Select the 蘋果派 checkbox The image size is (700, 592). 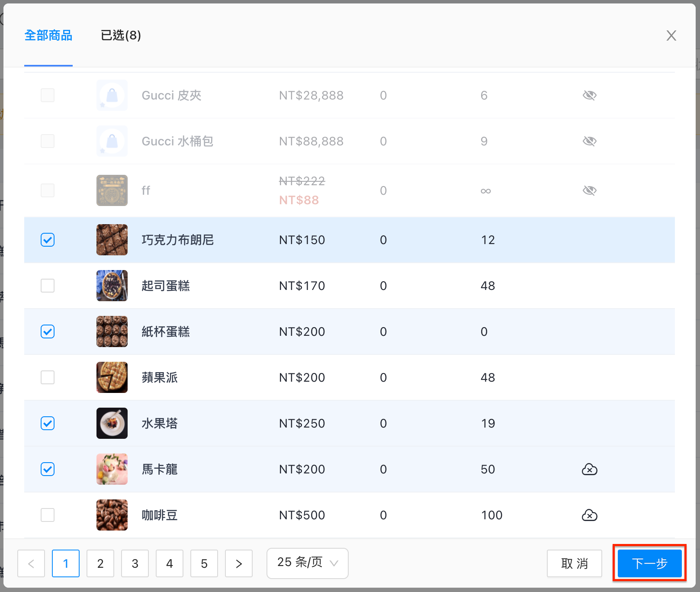point(48,377)
